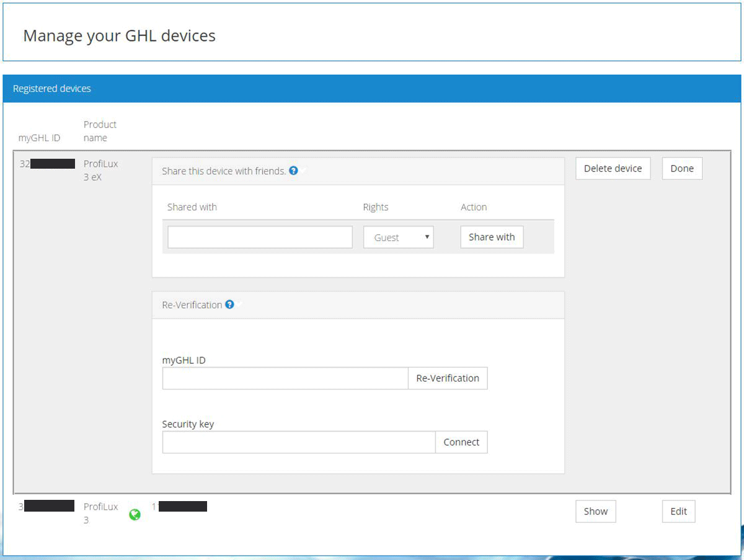This screenshot has width=744, height=560.
Task: Click the myGHL ID input in Re-Verification
Action: click(x=285, y=378)
